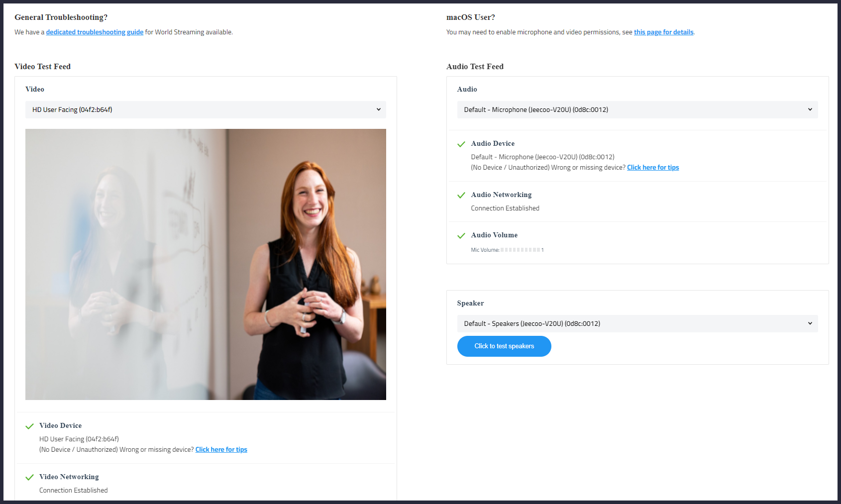Open the HD User Facing video dropdown

pos(206,110)
